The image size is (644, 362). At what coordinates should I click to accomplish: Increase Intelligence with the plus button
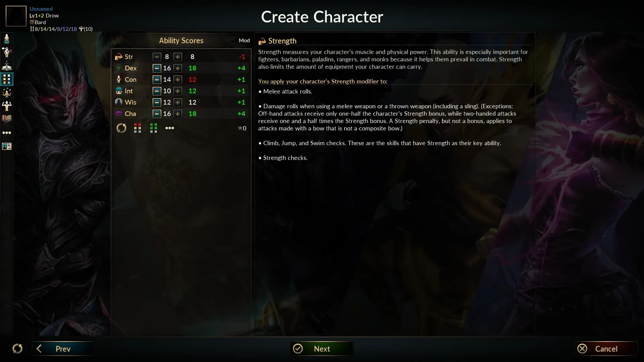(178, 91)
